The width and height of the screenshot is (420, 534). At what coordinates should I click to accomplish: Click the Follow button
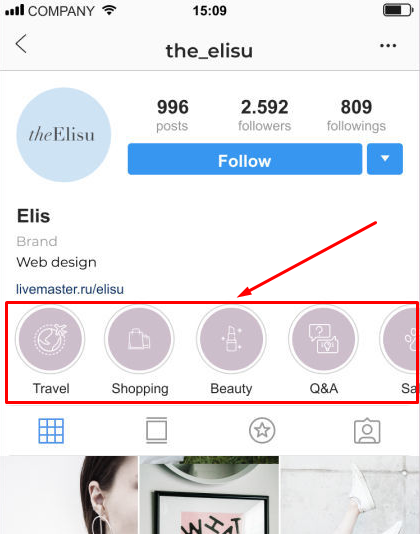[x=245, y=159]
